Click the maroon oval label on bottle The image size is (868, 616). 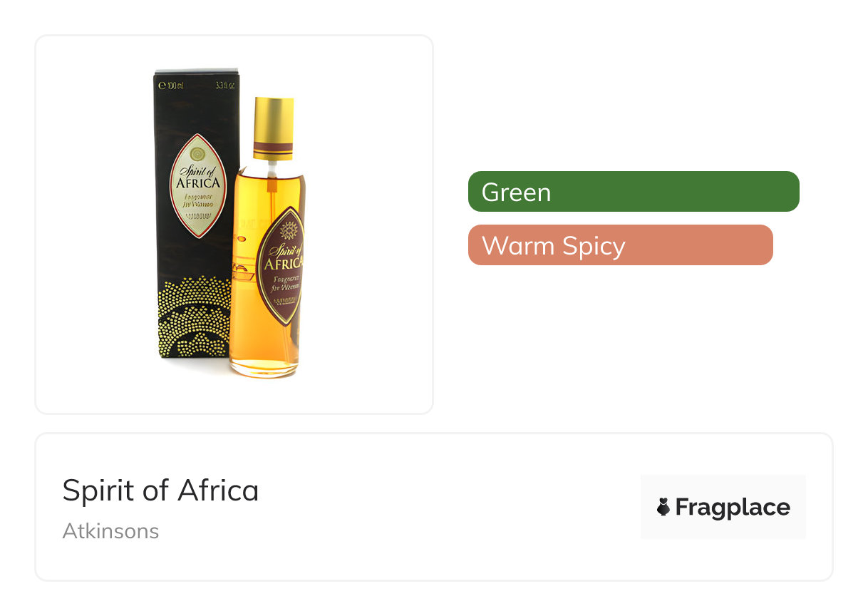pyautogui.click(x=280, y=265)
